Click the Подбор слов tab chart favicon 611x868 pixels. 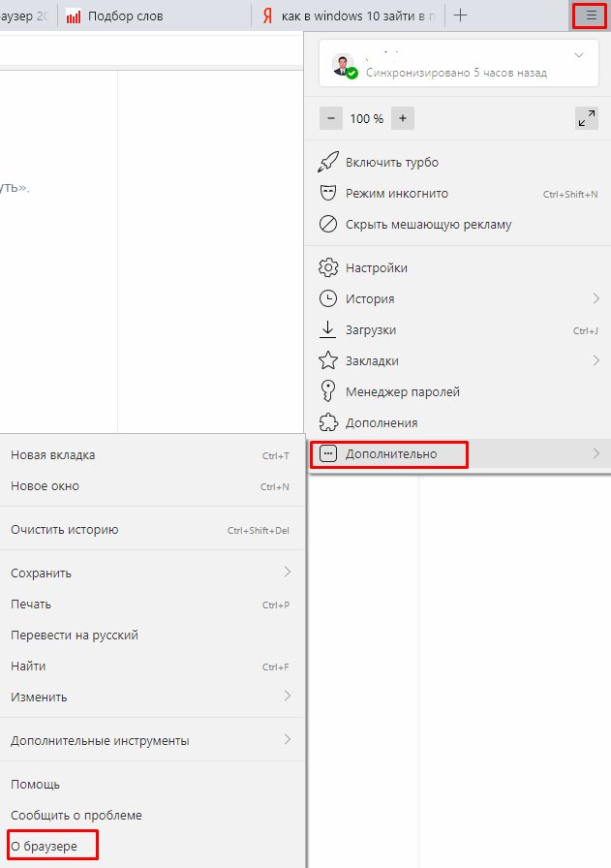point(73,16)
